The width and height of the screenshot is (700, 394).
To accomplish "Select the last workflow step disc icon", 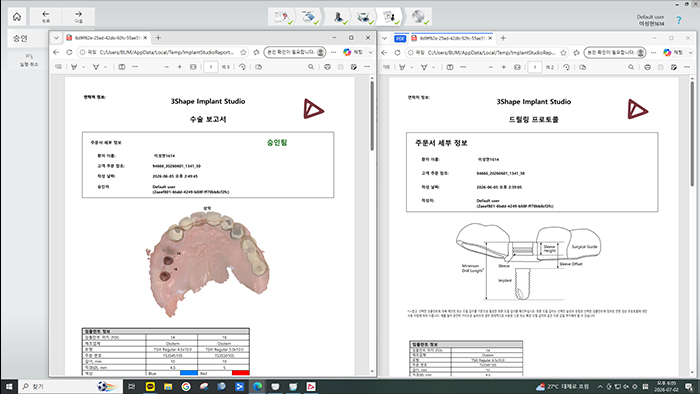I will click(418, 17).
